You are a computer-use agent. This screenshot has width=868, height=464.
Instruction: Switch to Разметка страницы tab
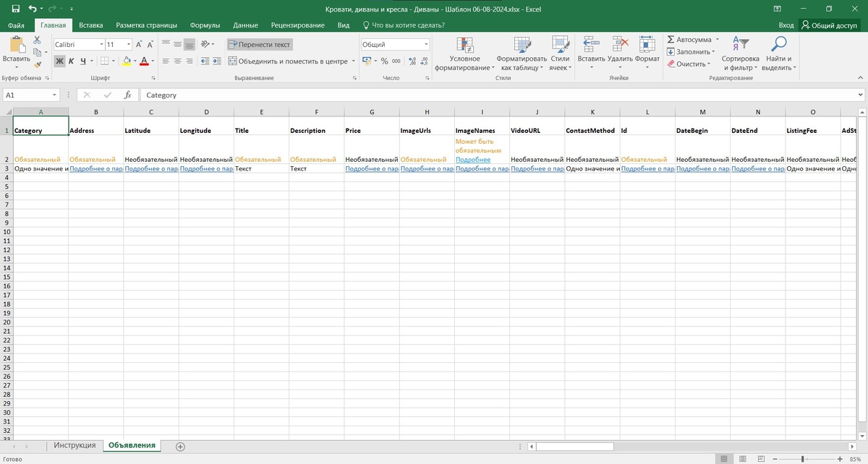click(x=146, y=25)
